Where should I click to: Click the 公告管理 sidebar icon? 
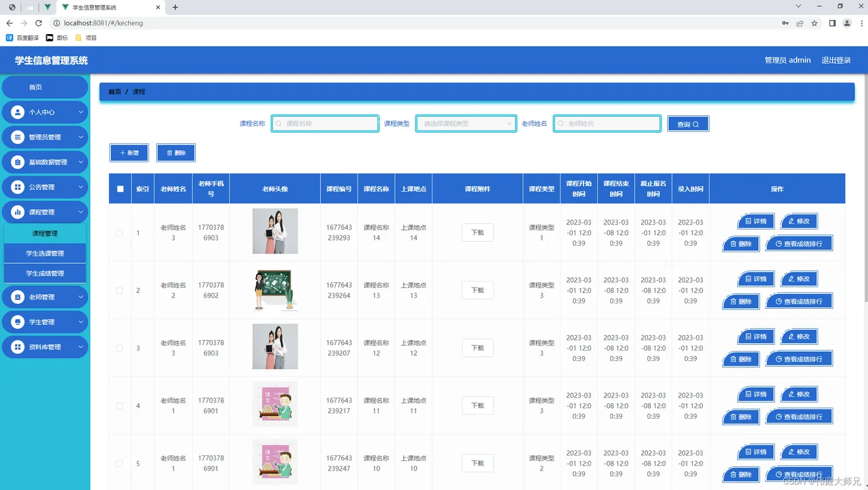pyautogui.click(x=17, y=187)
